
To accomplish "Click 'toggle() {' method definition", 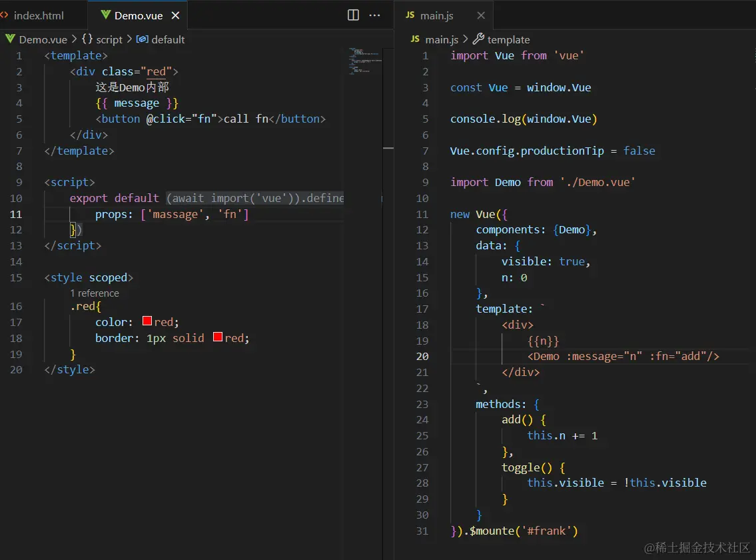I will point(534,468).
